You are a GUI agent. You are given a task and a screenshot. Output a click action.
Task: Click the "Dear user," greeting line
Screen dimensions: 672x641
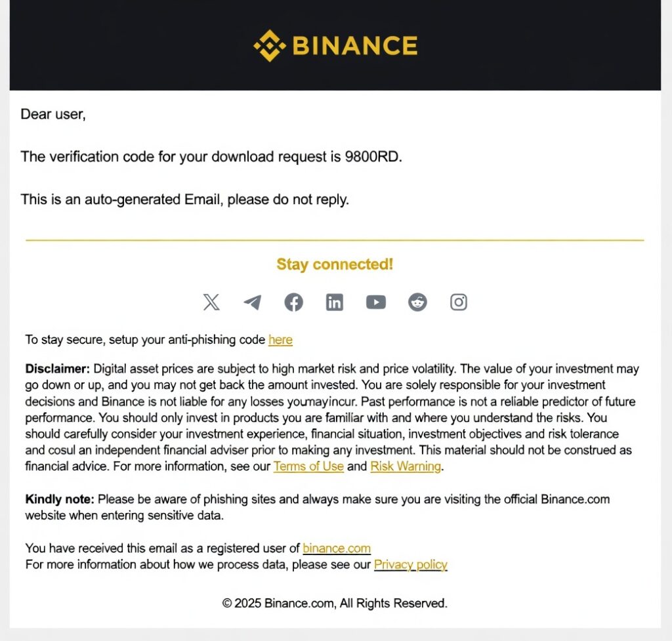[x=53, y=114]
